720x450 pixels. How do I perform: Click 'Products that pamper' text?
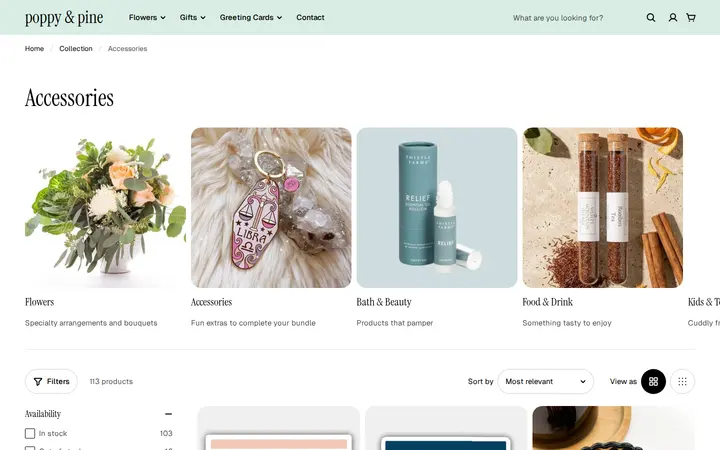[x=395, y=323]
